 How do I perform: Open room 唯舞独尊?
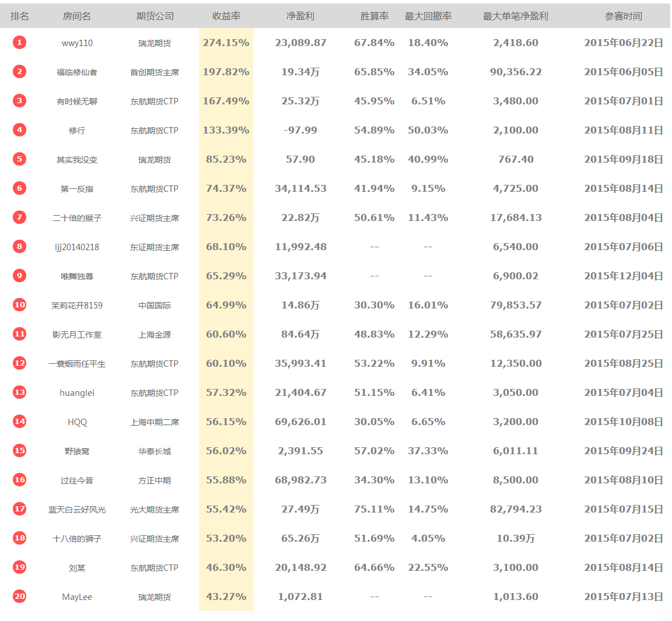77,276
